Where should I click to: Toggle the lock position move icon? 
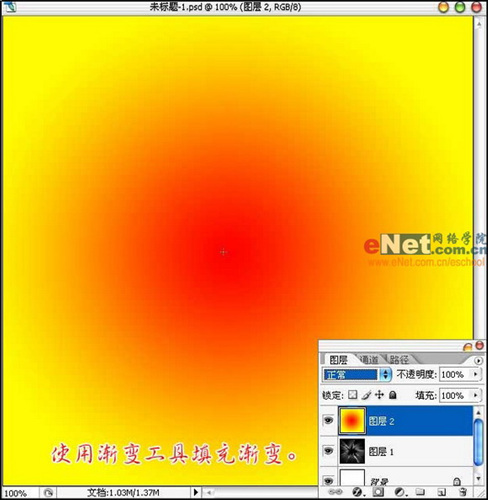click(x=379, y=395)
